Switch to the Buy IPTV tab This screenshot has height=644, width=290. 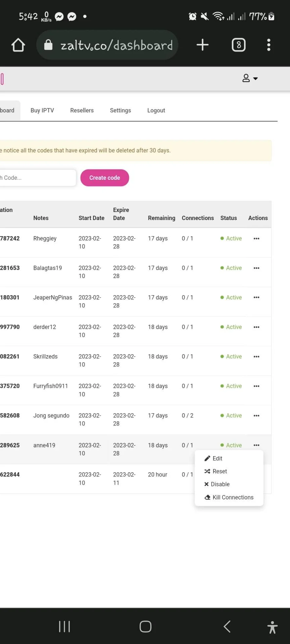(42, 110)
